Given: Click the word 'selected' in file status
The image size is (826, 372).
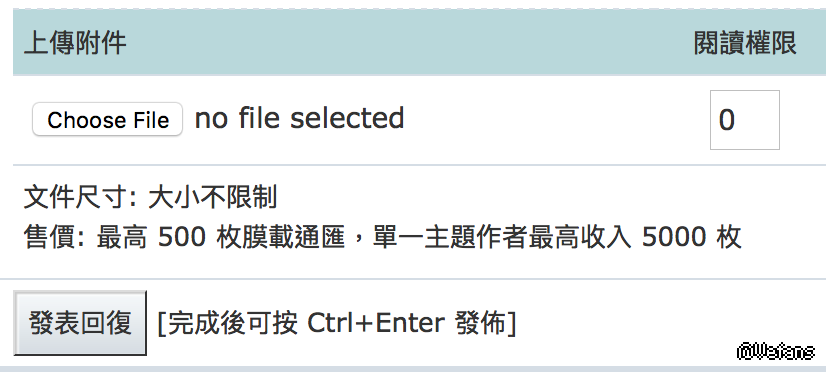Looking at the screenshot, I should click(x=347, y=118).
